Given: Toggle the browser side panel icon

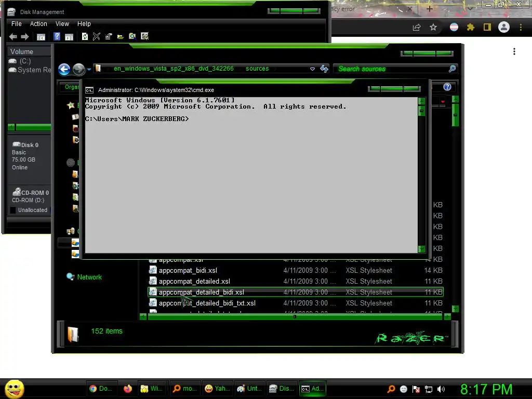Looking at the screenshot, I should pos(487,27).
